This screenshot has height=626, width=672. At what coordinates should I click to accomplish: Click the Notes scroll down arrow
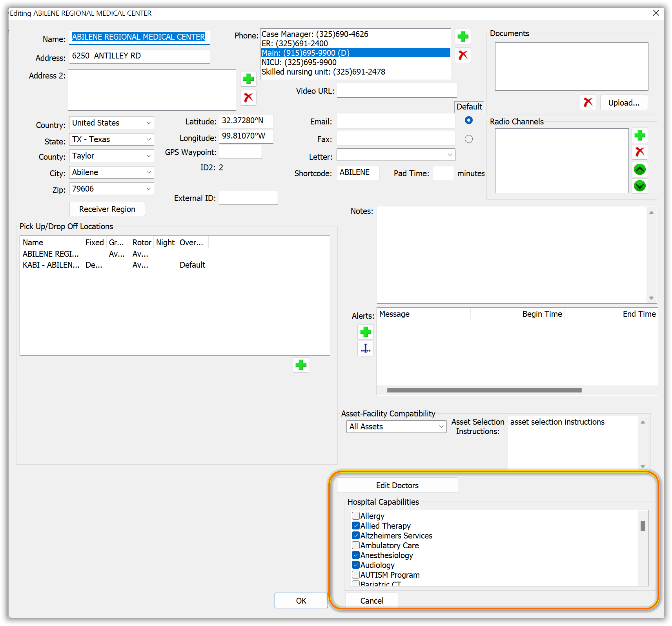point(651,298)
